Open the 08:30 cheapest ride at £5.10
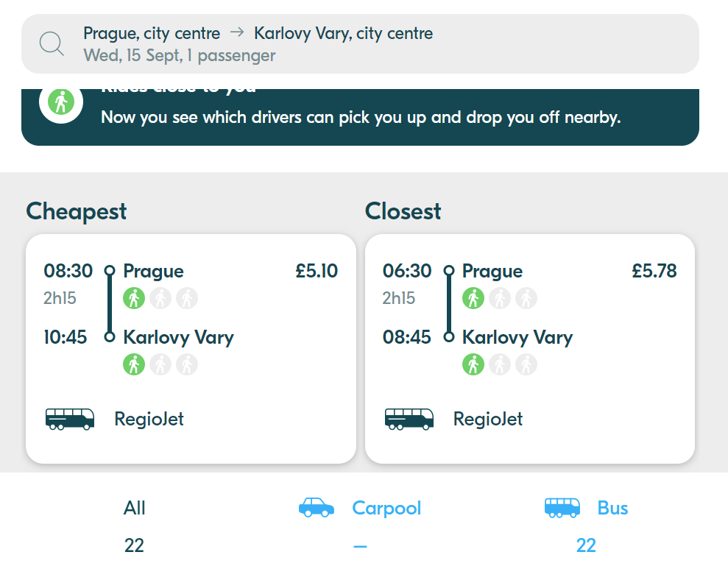The width and height of the screenshot is (728, 566). (x=191, y=349)
